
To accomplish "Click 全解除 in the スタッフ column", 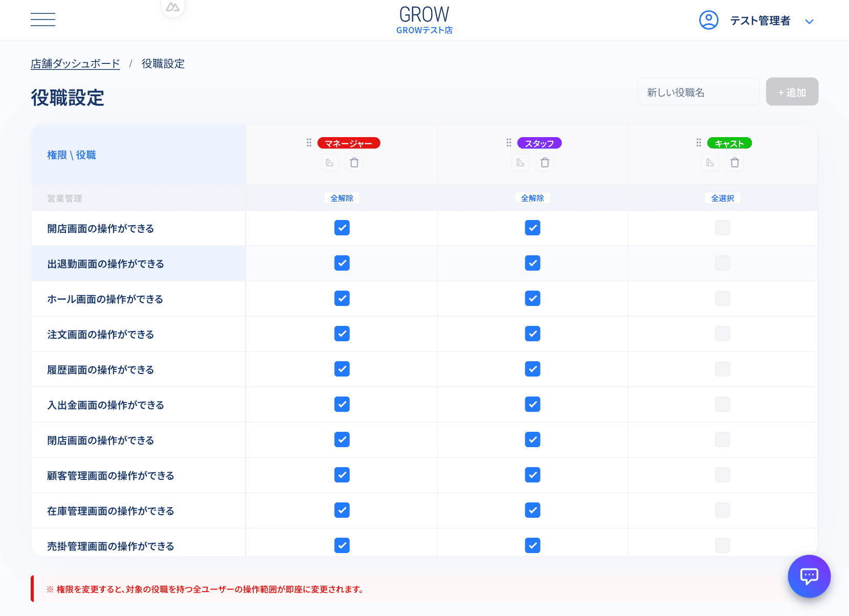I will 532,198.
